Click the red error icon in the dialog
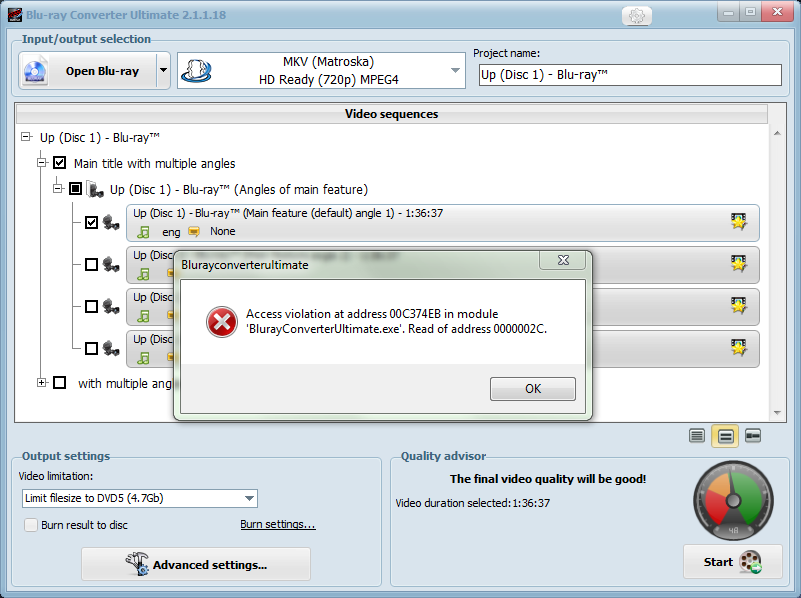The image size is (801, 598). 222,322
